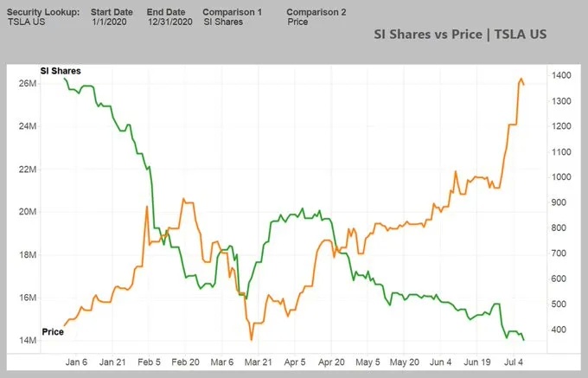Screen dimensions: 588x378
Task: Click the Jun 19 date axis tick
Action: (477, 362)
